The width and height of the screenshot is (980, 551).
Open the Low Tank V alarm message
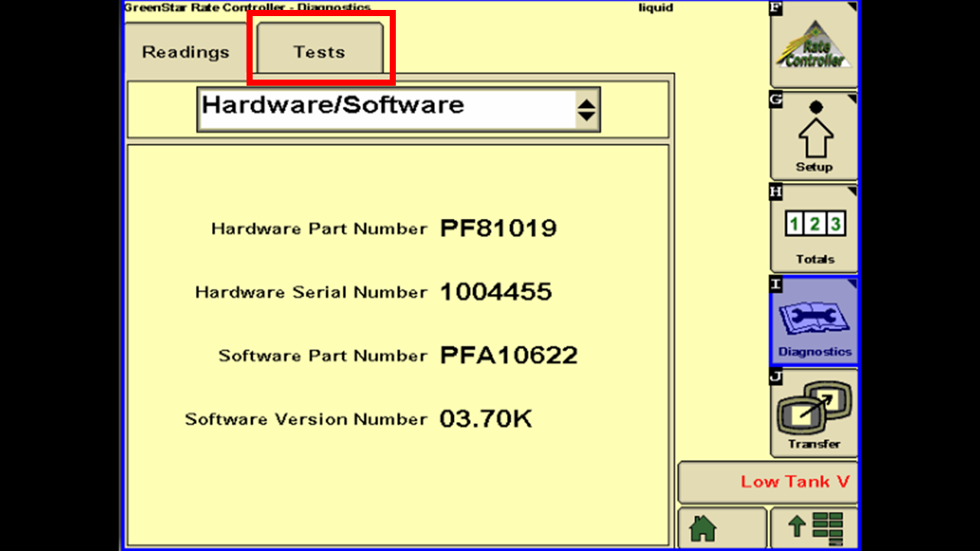[x=768, y=482]
